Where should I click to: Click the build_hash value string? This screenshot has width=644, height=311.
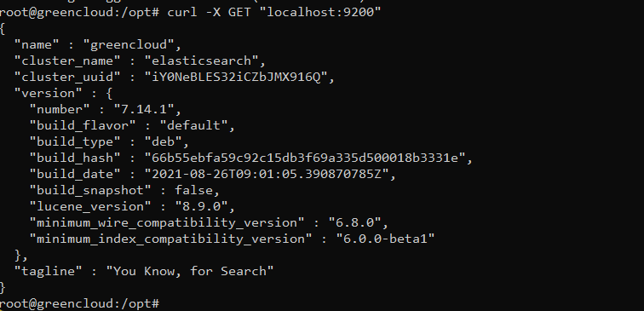pos(305,158)
